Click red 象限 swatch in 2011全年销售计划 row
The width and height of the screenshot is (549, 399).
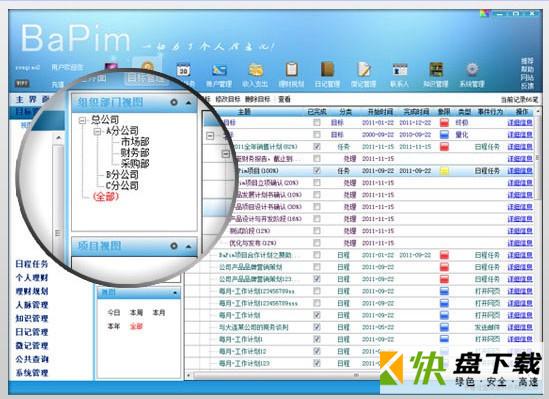coord(444,147)
